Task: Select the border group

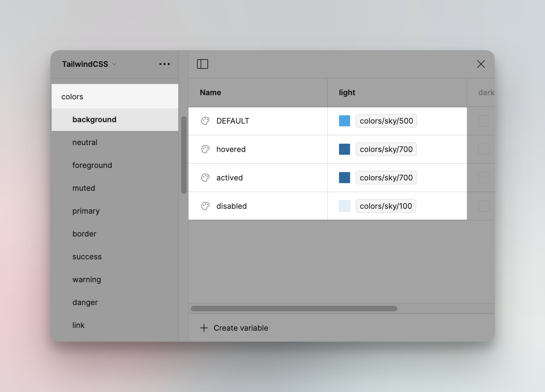Action: 115,234
